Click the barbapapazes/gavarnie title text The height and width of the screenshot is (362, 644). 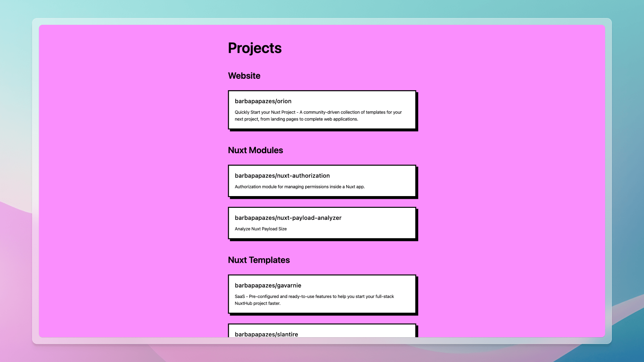coord(268,285)
